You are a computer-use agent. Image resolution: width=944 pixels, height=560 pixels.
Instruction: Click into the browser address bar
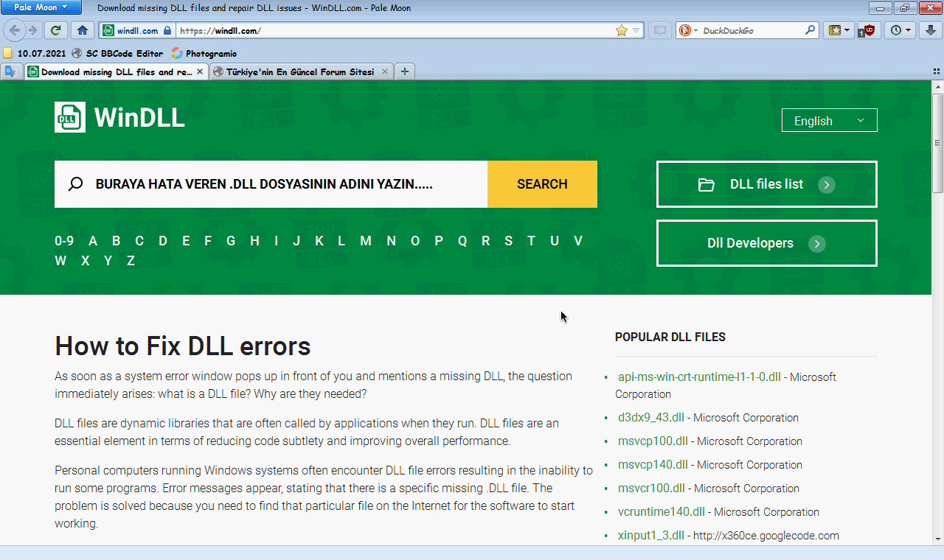[x=396, y=30]
